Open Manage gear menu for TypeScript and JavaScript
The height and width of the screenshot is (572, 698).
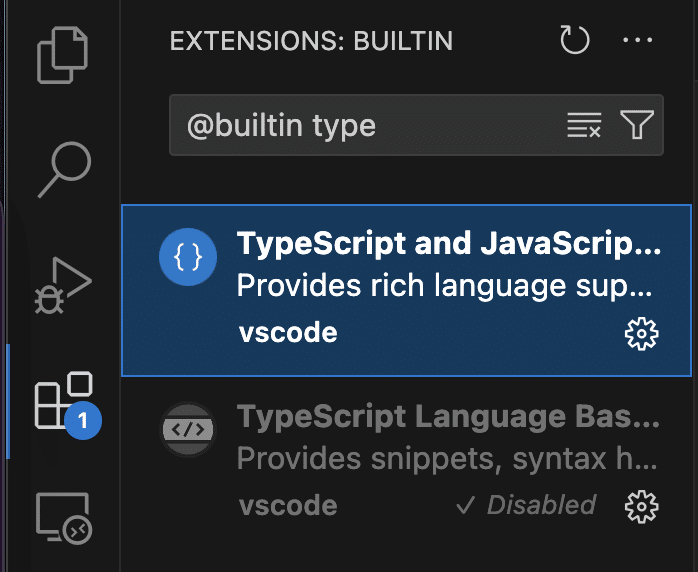tap(641, 334)
